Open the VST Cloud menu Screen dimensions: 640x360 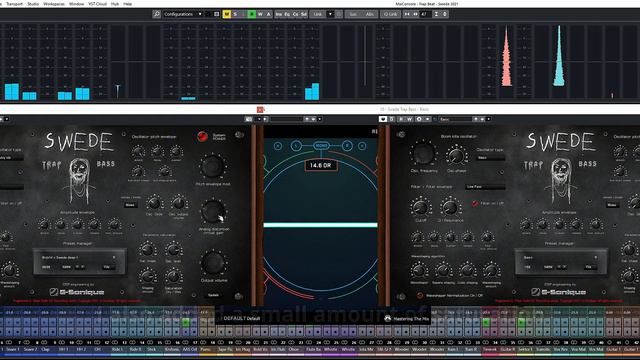[x=98, y=4]
